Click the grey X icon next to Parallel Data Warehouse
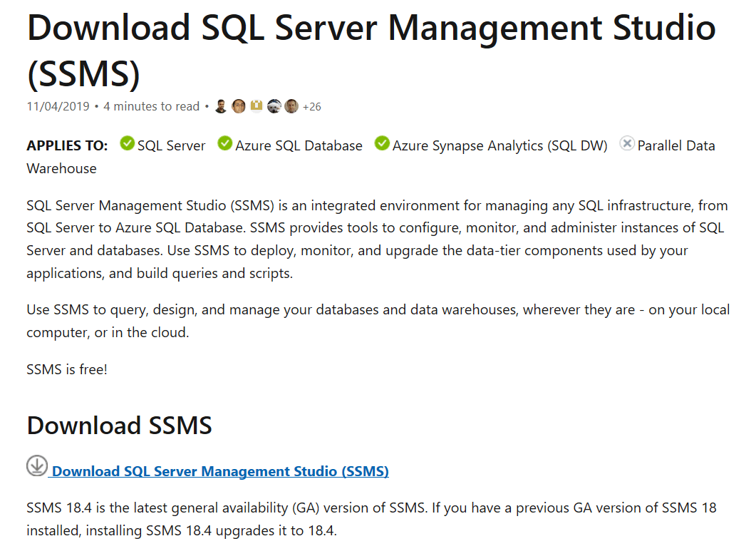This screenshot has width=756, height=556. point(627,143)
